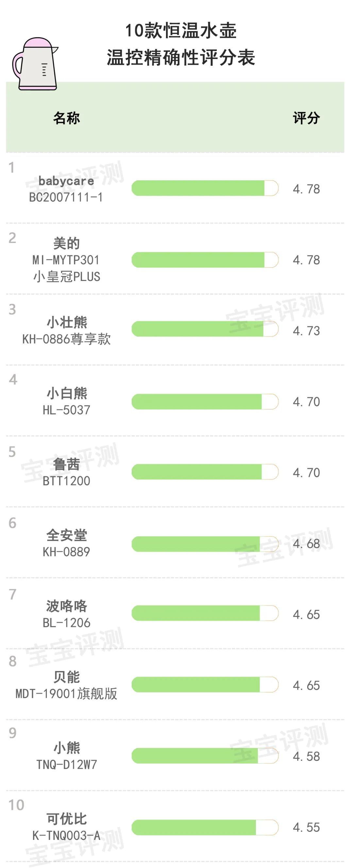353x868 pixels.
Task: Click the babycare BC2007111-1 score bar
Action: pyautogui.click(x=205, y=188)
